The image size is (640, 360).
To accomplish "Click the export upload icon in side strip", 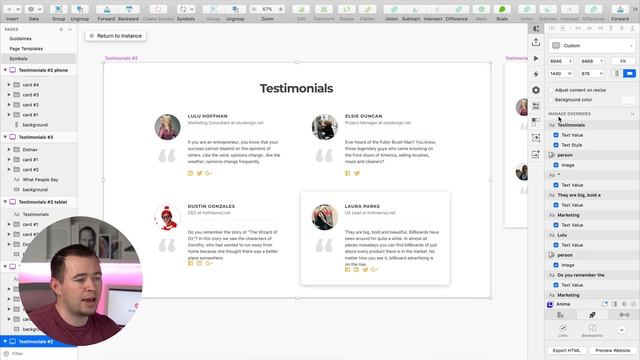I will (536, 42).
